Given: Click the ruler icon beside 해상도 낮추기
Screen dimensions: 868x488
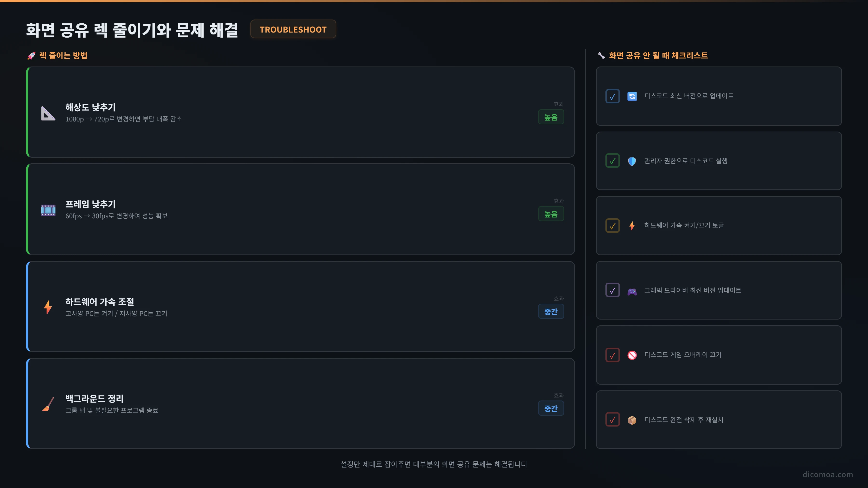Looking at the screenshot, I should (x=48, y=113).
